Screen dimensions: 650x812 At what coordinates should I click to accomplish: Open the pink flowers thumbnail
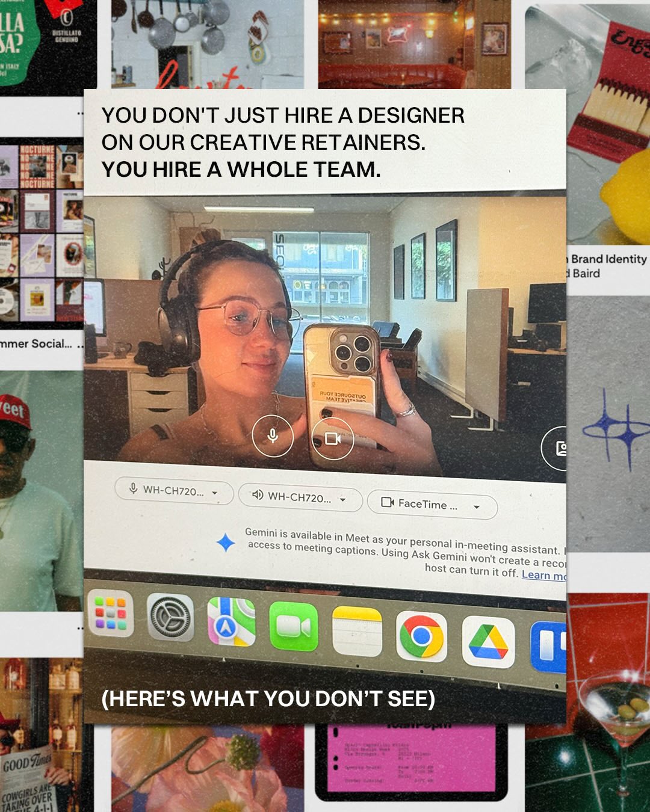click(x=208, y=768)
